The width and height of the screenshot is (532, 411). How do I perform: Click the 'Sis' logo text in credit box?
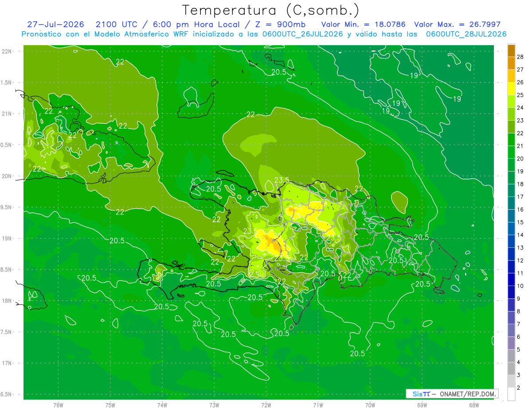pos(417,394)
